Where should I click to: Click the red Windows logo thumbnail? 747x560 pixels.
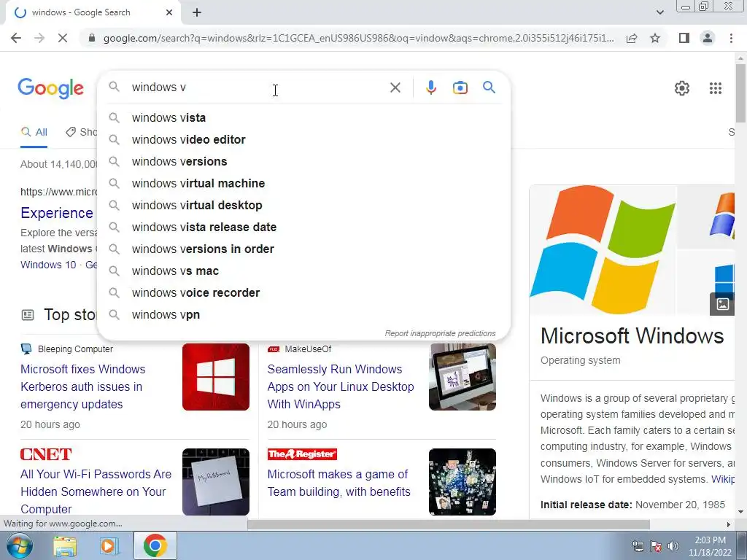click(216, 377)
